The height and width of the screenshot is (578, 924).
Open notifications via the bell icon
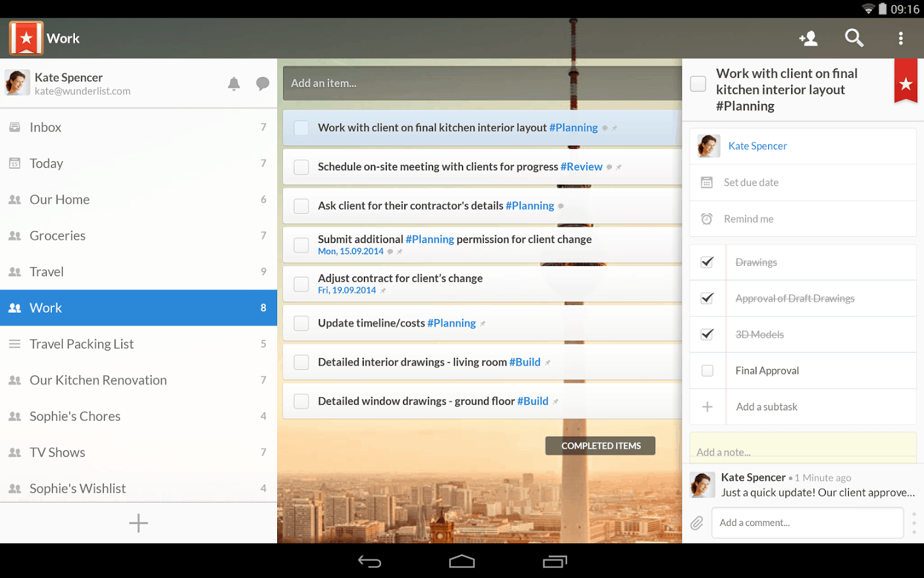click(234, 83)
